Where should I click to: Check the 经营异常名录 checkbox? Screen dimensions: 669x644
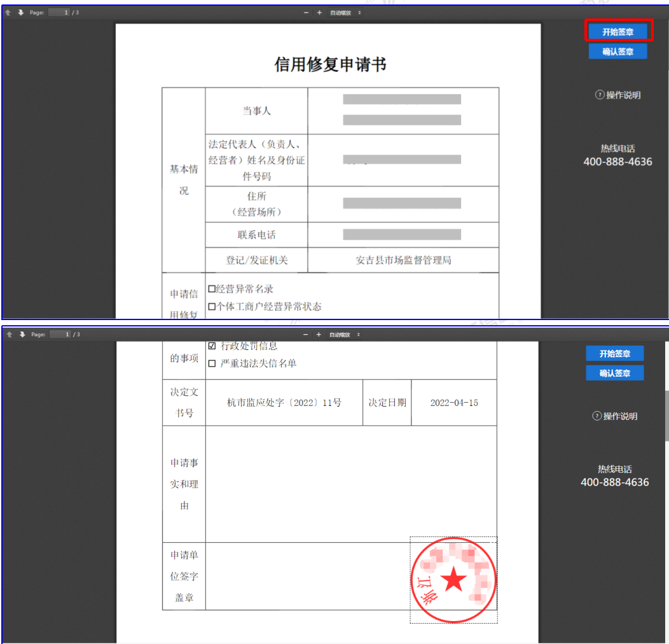click(212, 289)
